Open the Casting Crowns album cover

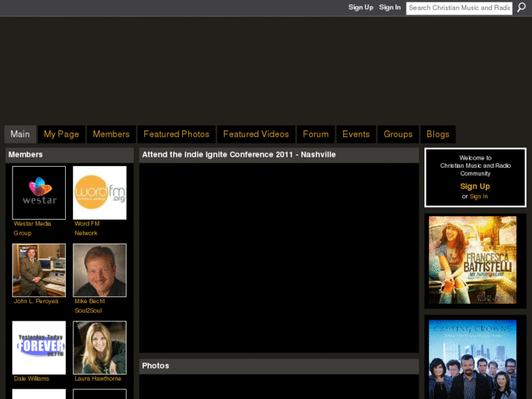click(473, 359)
